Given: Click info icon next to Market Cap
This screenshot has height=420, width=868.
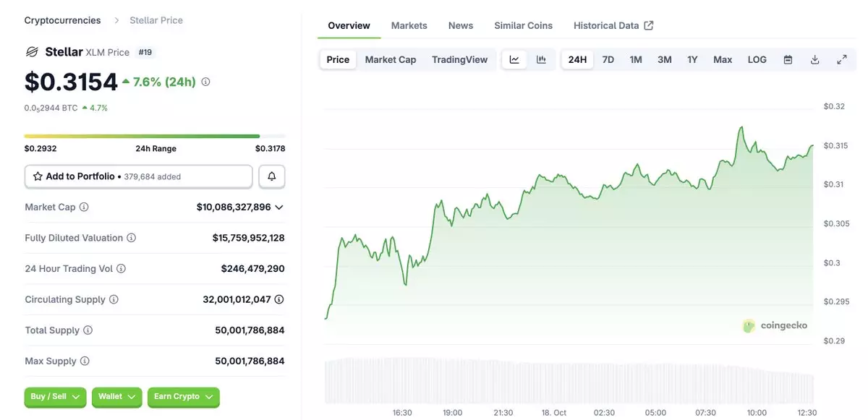Looking at the screenshot, I should [x=84, y=207].
